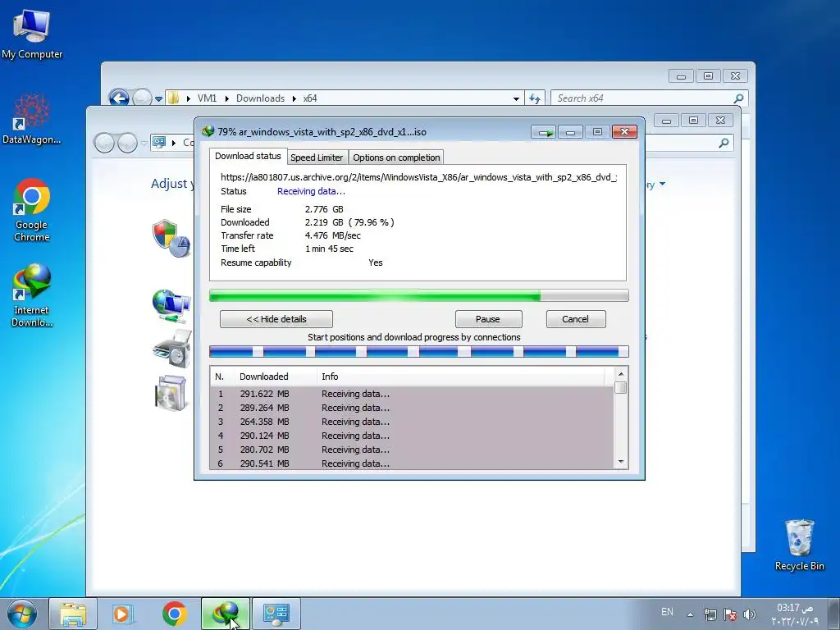Open Action Center flag icon
The height and width of the screenshot is (630, 840).
(729, 614)
